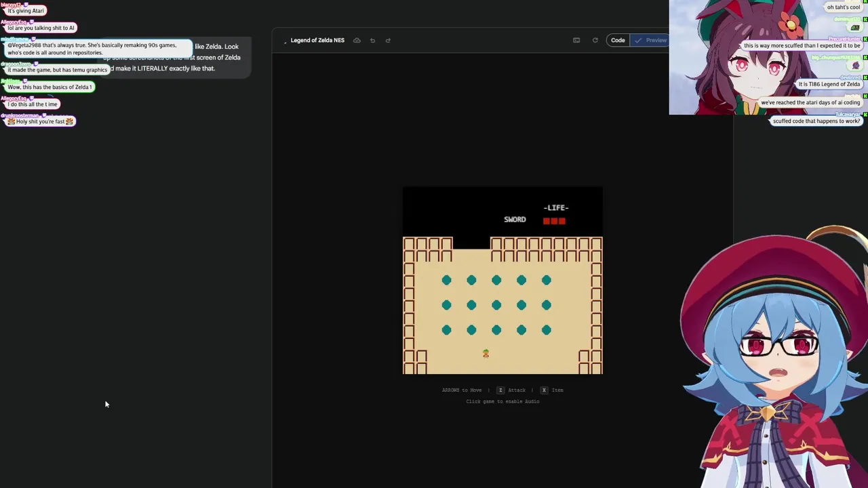Screen dimensions: 868x488
Task: Click the refresh preview icon
Action: [x=595, y=40]
